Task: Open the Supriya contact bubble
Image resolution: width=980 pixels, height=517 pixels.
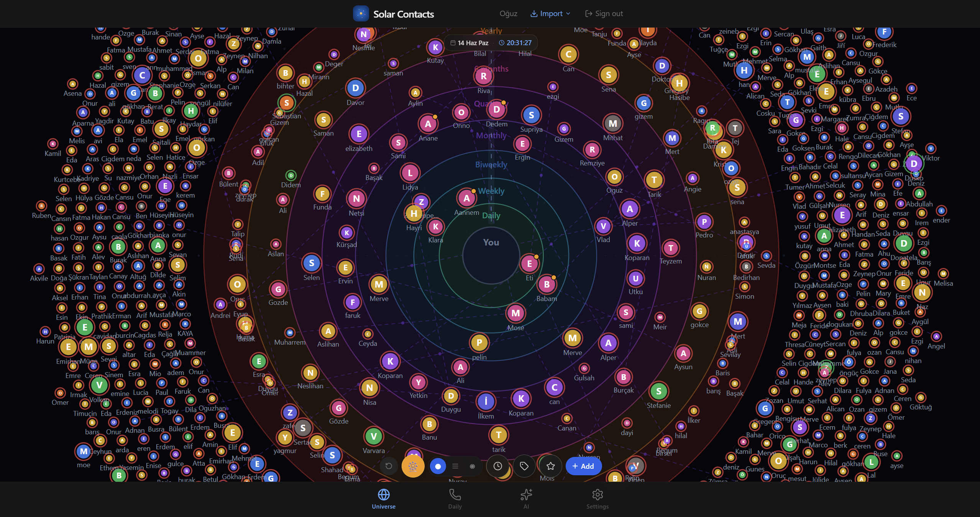Action: [x=531, y=115]
